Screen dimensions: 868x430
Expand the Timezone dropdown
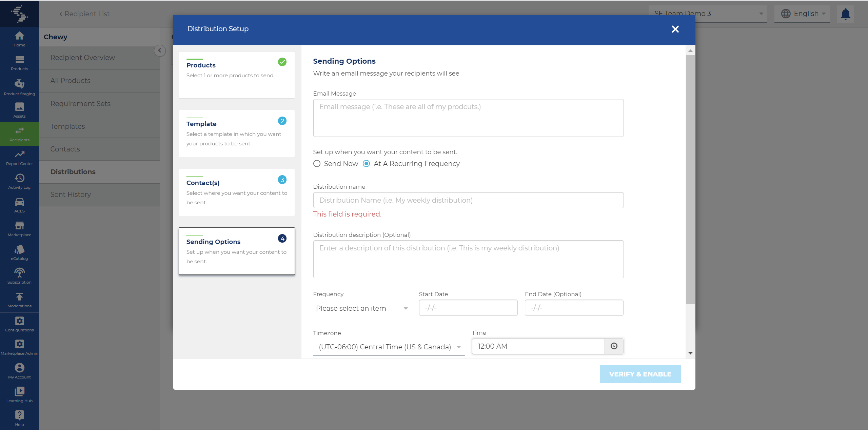pos(389,347)
